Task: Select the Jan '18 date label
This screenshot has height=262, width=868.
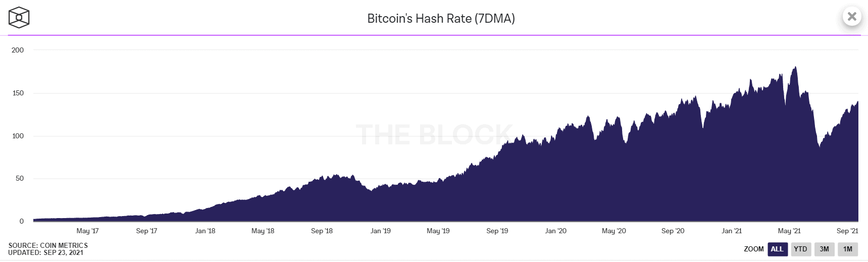Action: coord(205,231)
